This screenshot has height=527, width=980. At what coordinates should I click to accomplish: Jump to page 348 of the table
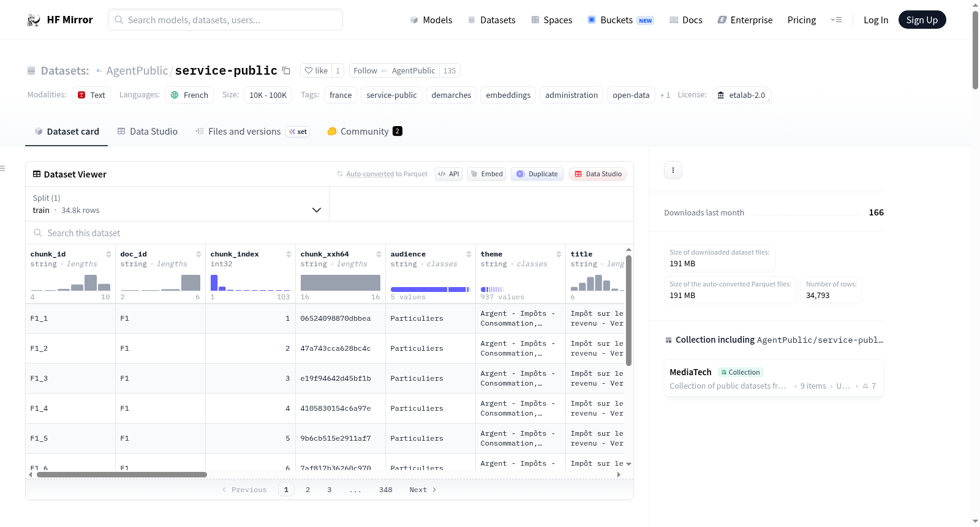(x=386, y=490)
